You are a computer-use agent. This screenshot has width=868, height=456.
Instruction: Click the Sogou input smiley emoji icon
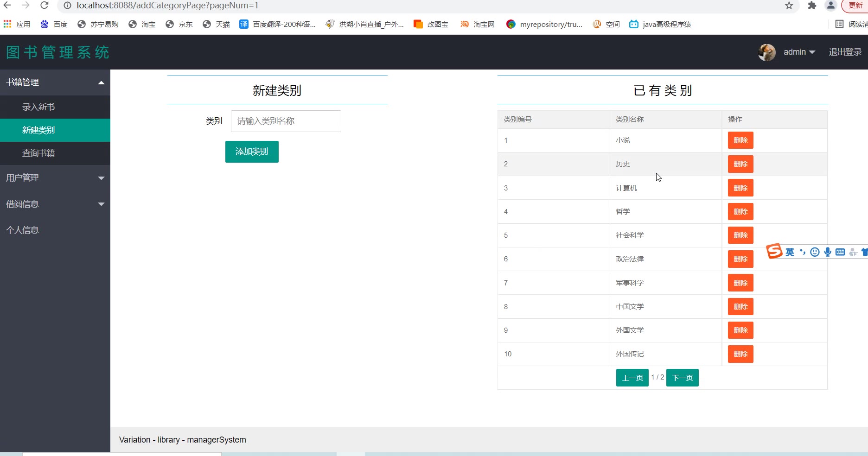815,252
